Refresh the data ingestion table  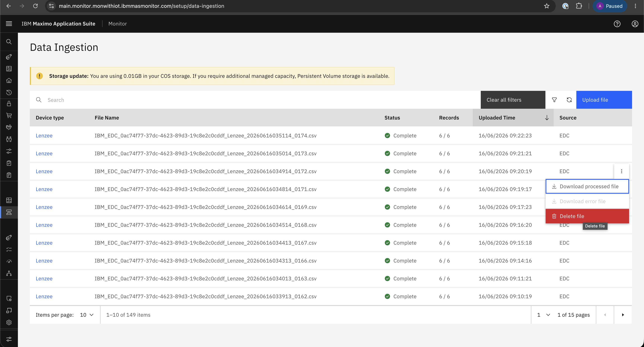tap(569, 100)
